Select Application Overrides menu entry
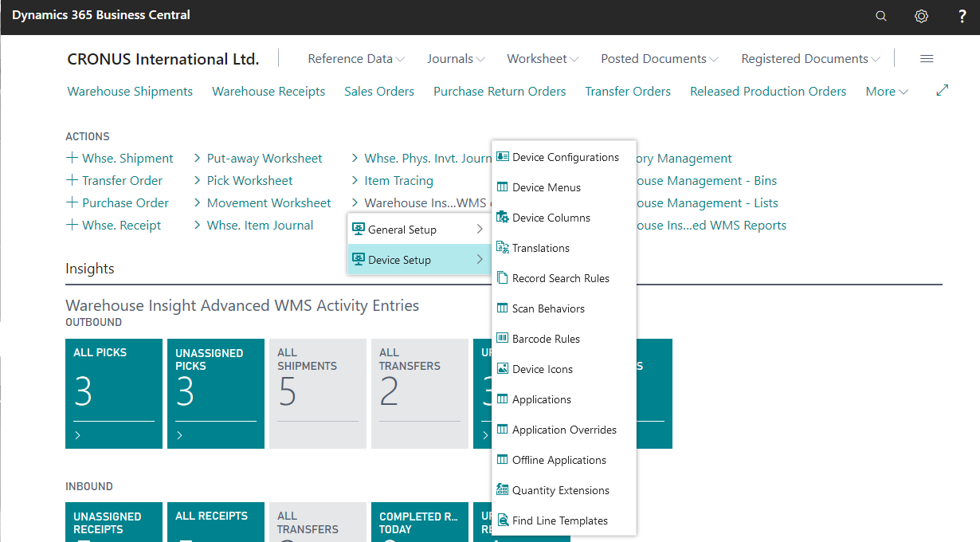The height and width of the screenshot is (542, 980). pos(564,430)
